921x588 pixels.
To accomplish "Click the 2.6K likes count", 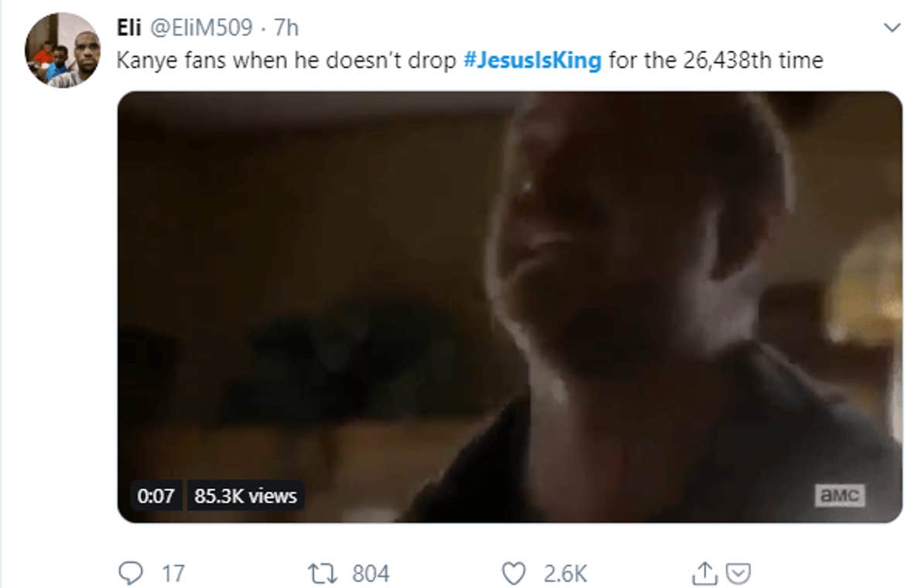I will coord(565,573).
